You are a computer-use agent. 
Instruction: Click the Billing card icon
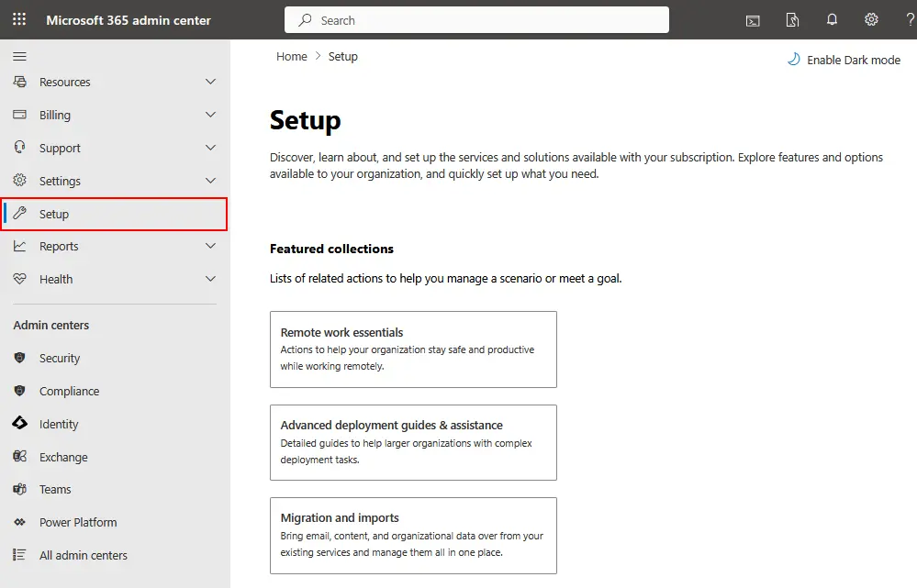click(x=20, y=115)
